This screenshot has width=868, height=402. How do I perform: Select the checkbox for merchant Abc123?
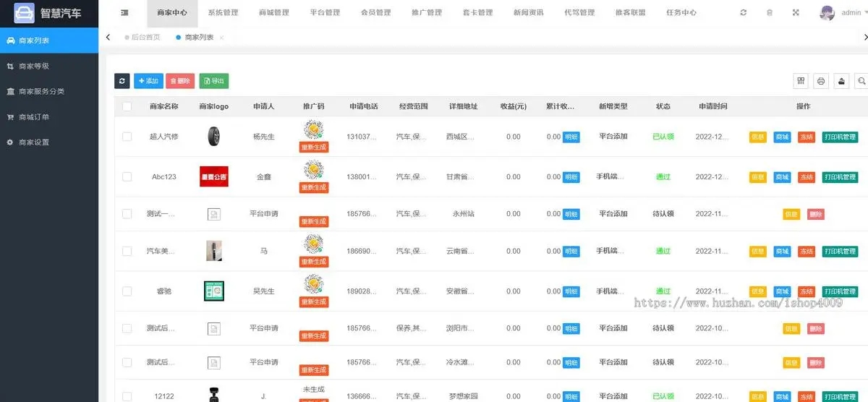click(x=127, y=176)
